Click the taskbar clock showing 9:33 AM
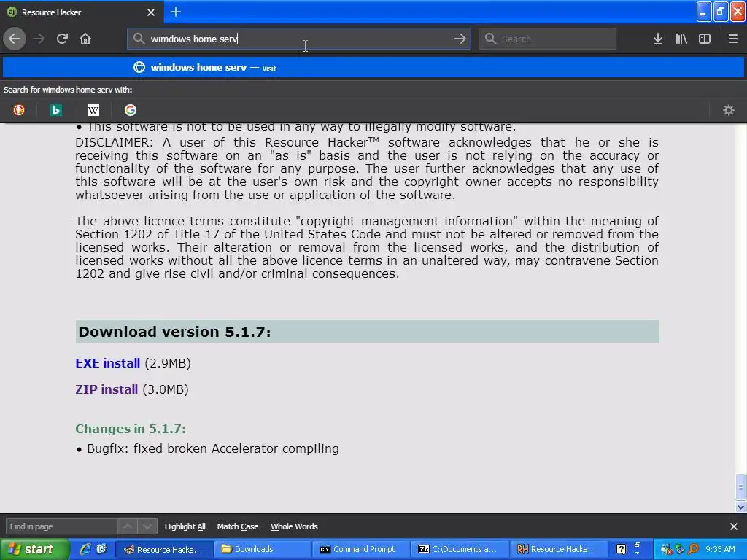The image size is (747, 560). pos(720,550)
